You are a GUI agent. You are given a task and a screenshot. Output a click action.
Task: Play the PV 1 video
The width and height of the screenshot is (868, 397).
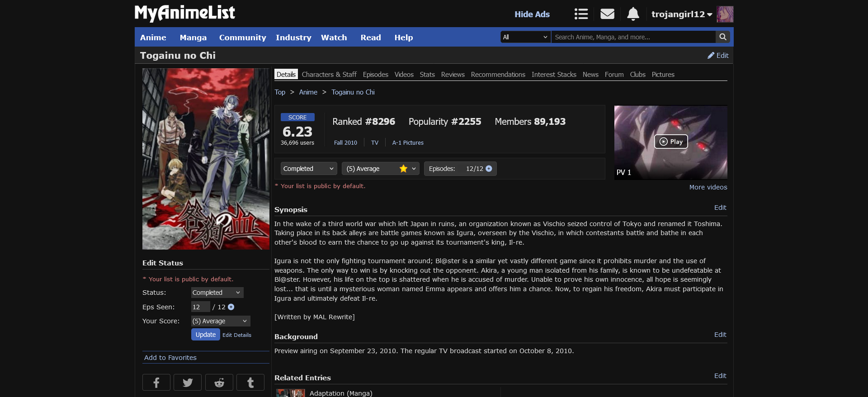(x=671, y=142)
